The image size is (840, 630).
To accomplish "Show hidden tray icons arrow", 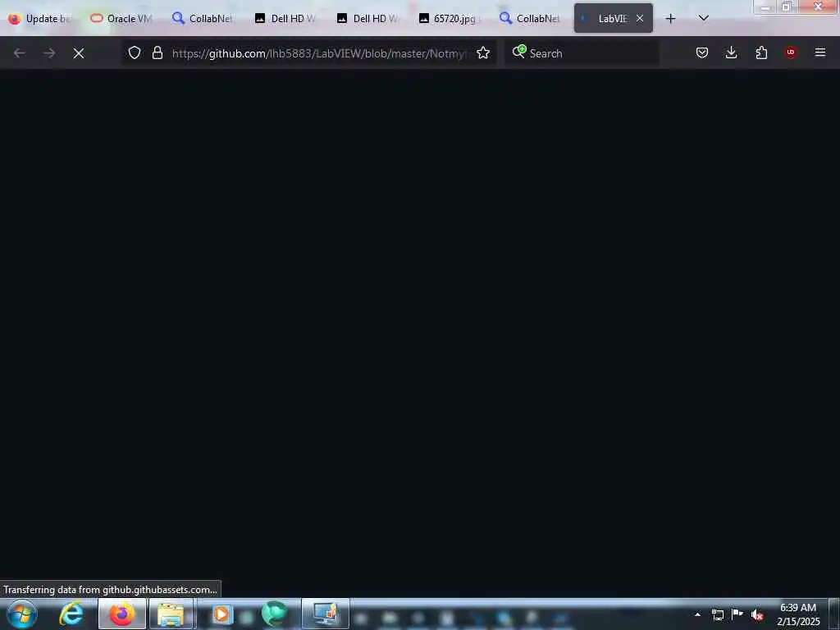I will (697, 614).
